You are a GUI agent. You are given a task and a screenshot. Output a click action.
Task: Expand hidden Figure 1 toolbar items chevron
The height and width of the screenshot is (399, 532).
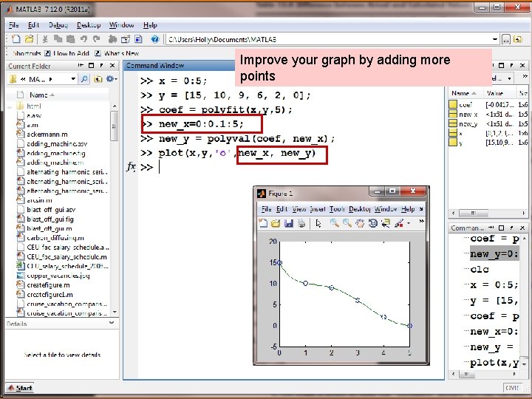[421, 221]
